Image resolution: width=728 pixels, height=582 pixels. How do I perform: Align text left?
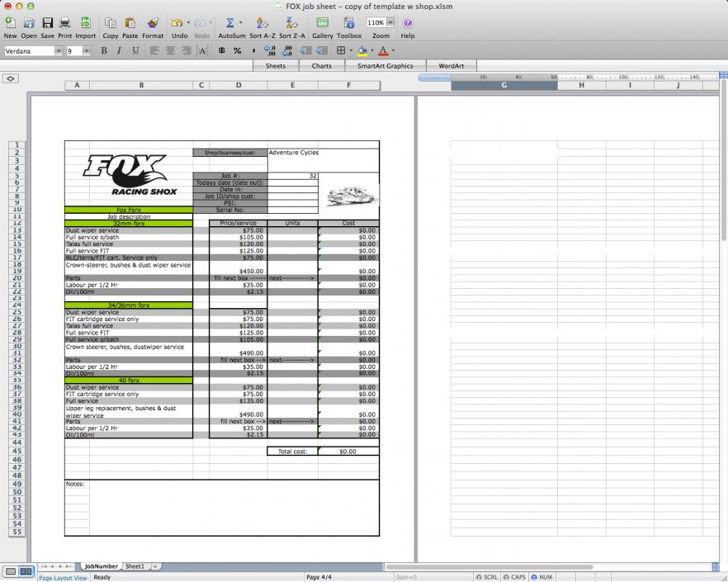(x=154, y=50)
